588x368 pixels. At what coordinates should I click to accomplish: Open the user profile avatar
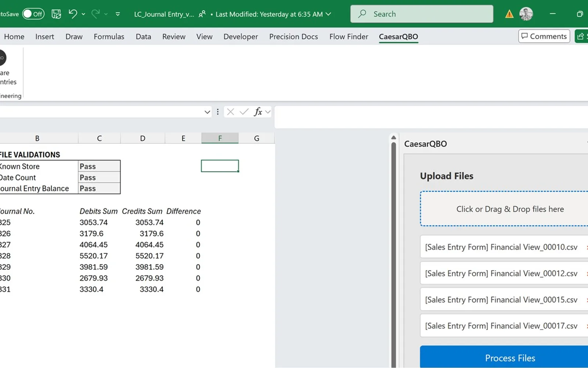point(526,14)
